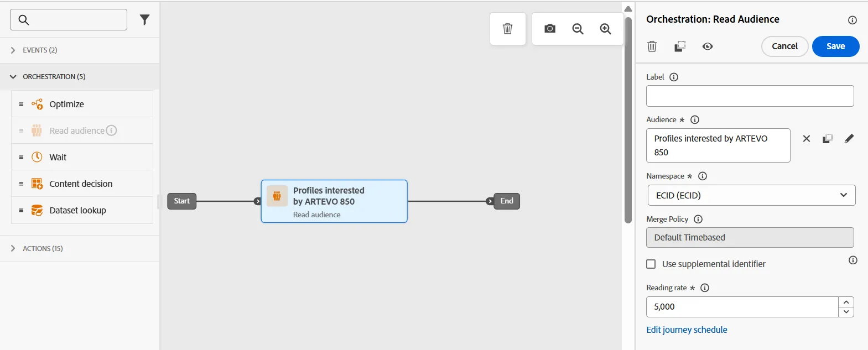Select the Optimize activity in the palette
The image size is (868, 350).
click(82, 104)
